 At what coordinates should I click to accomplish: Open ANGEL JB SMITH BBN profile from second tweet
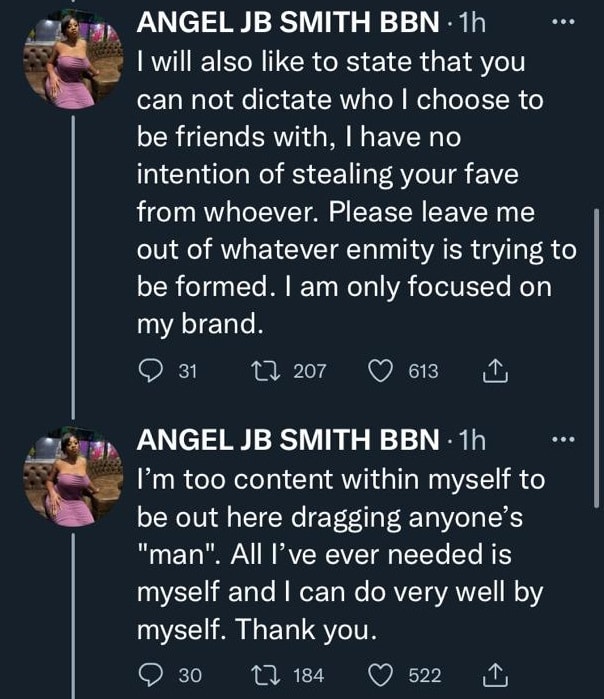click(286, 438)
